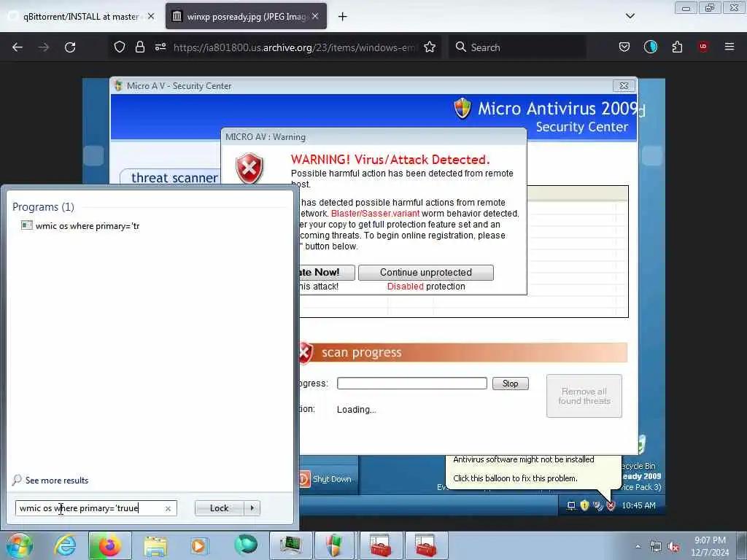Select the first red toolbox taskbar icon

pos(381,545)
